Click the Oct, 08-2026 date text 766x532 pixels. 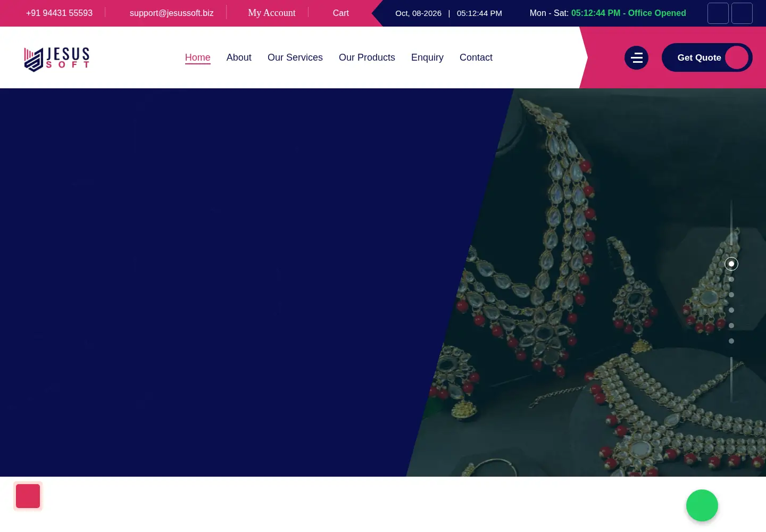coord(418,13)
